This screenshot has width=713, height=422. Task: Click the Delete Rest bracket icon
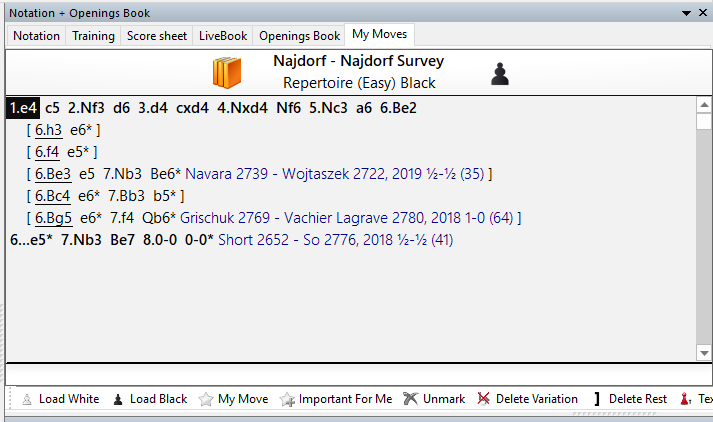pyautogui.click(x=597, y=399)
